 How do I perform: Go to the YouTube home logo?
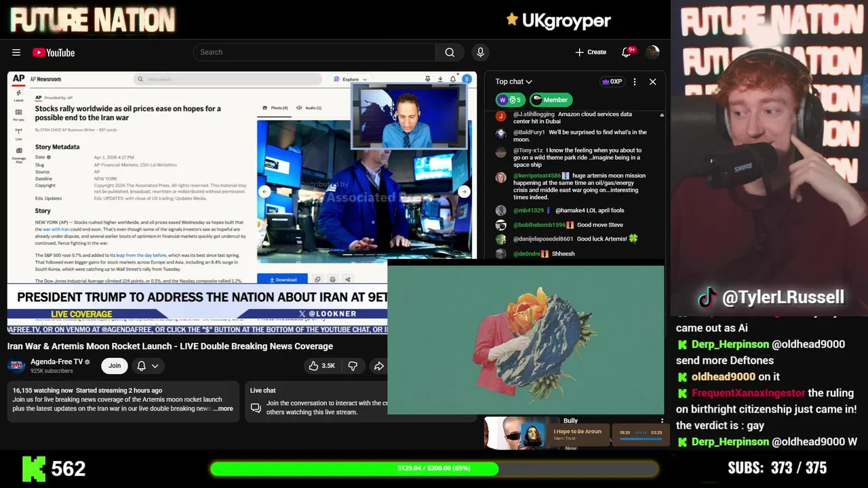coord(54,52)
